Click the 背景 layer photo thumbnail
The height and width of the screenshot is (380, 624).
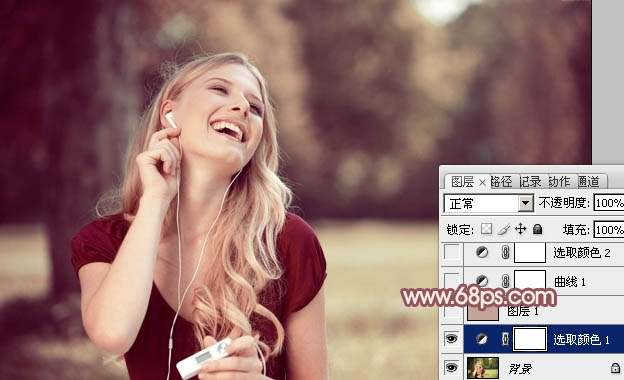(x=483, y=368)
